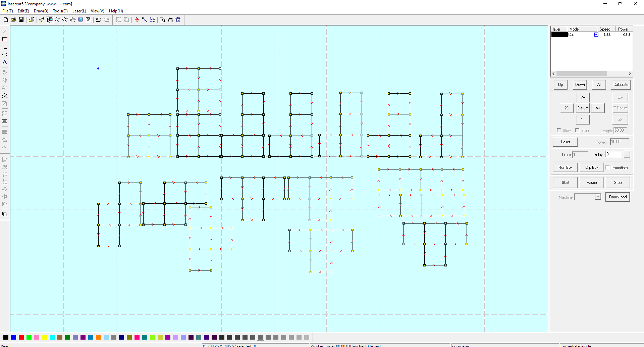Select the edit nodes tool
The width and height of the screenshot is (644, 347).
pyautogui.click(x=5, y=96)
